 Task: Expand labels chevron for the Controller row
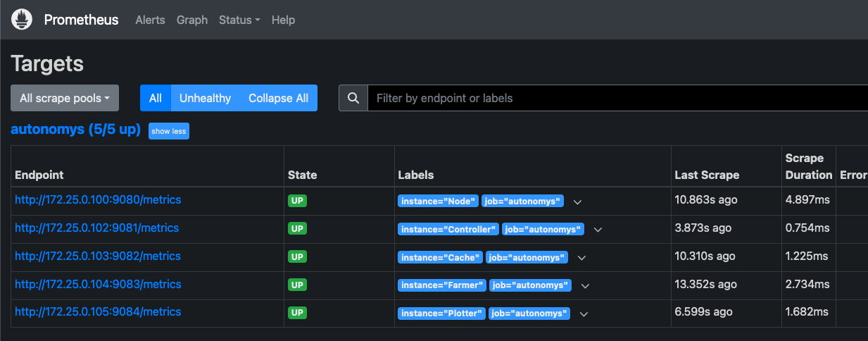tap(598, 230)
